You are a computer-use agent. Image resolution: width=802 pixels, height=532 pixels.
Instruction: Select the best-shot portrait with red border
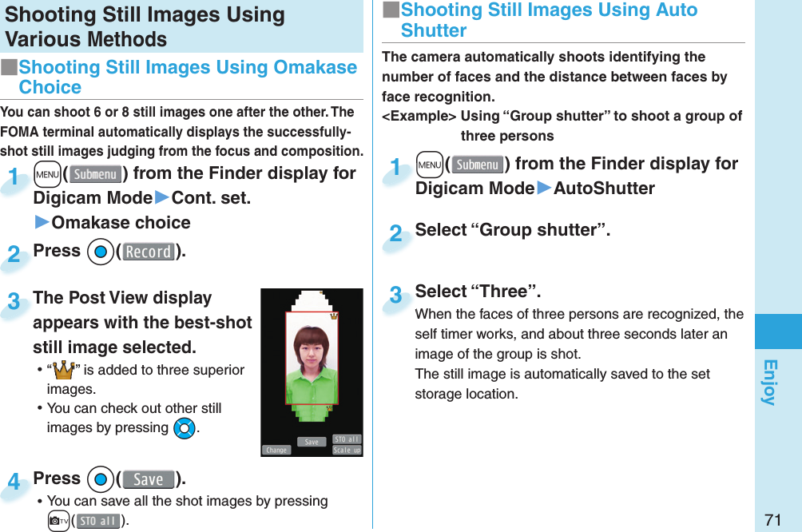312,358
